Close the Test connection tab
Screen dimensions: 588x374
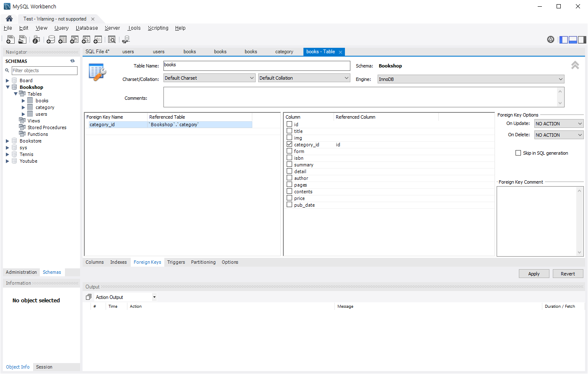(x=93, y=19)
